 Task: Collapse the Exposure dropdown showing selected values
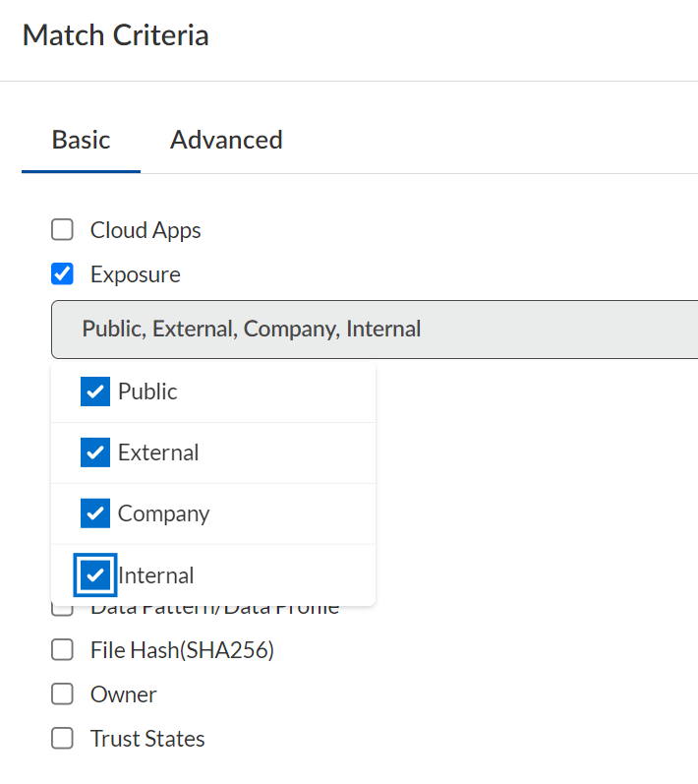(374, 329)
